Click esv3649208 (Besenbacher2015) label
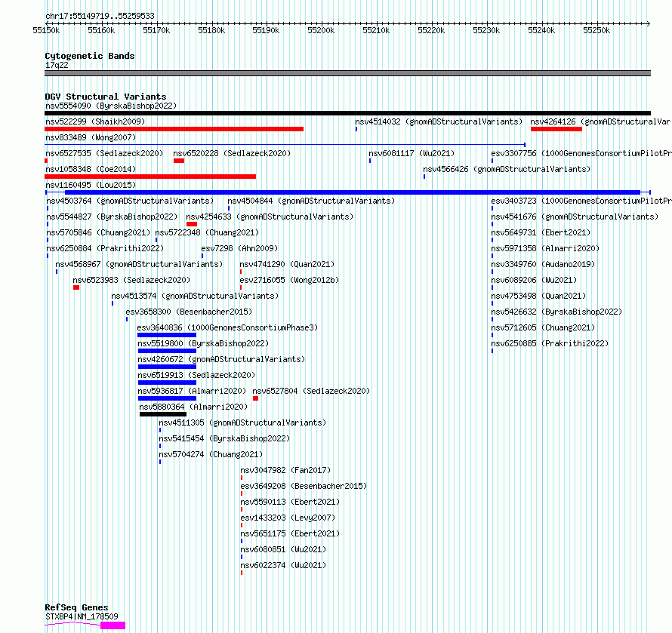Screen dimensions: 672x633 (x=304, y=486)
